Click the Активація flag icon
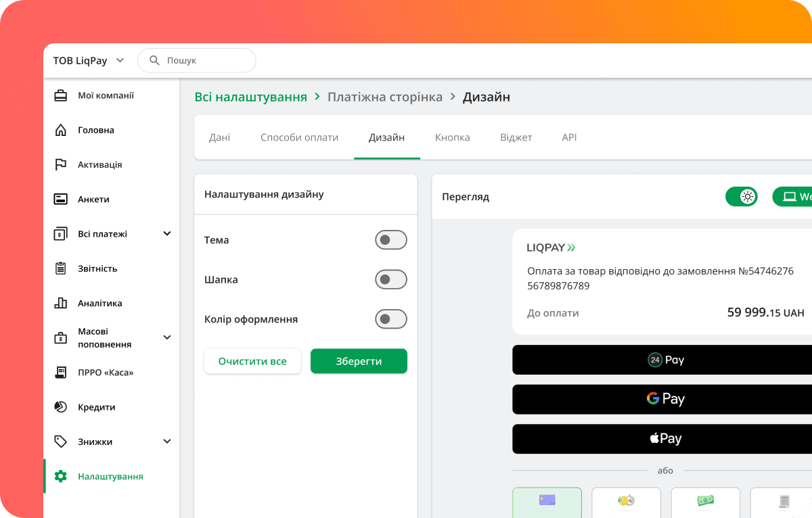The width and height of the screenshot is (812, 518). point(61,164)
